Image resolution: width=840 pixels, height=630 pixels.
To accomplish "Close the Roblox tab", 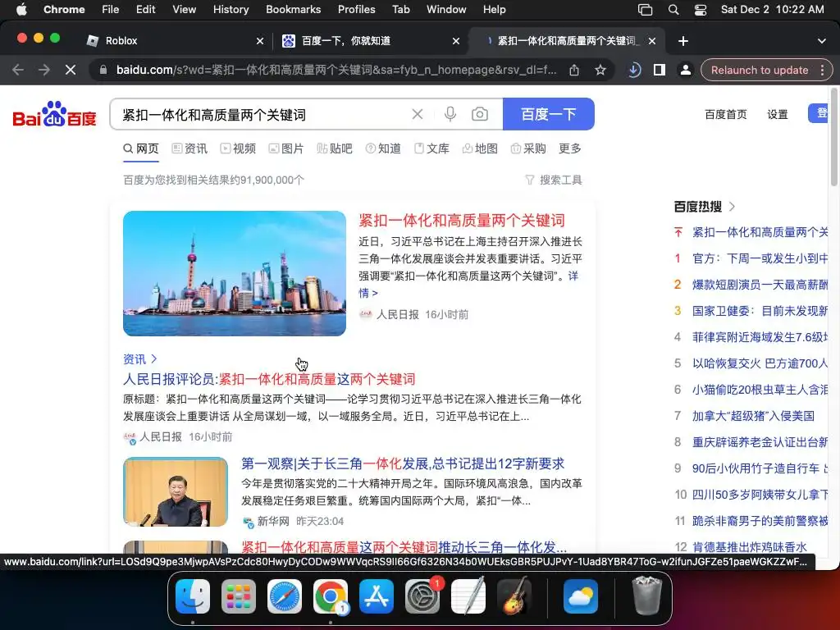I will [x=260, y=41].
